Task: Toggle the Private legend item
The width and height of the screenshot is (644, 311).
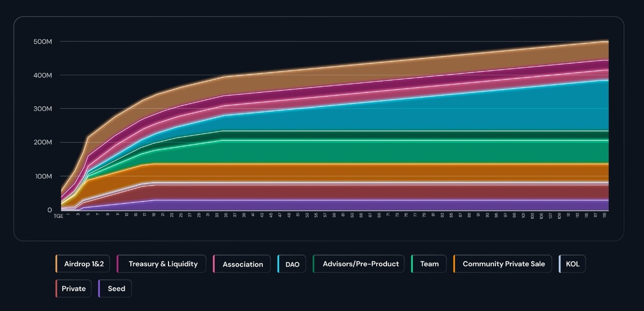Action: [74, 288]
